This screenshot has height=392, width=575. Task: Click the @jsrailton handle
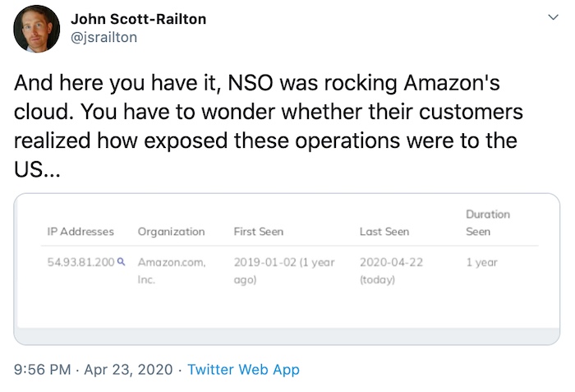(x=104, y=37)
